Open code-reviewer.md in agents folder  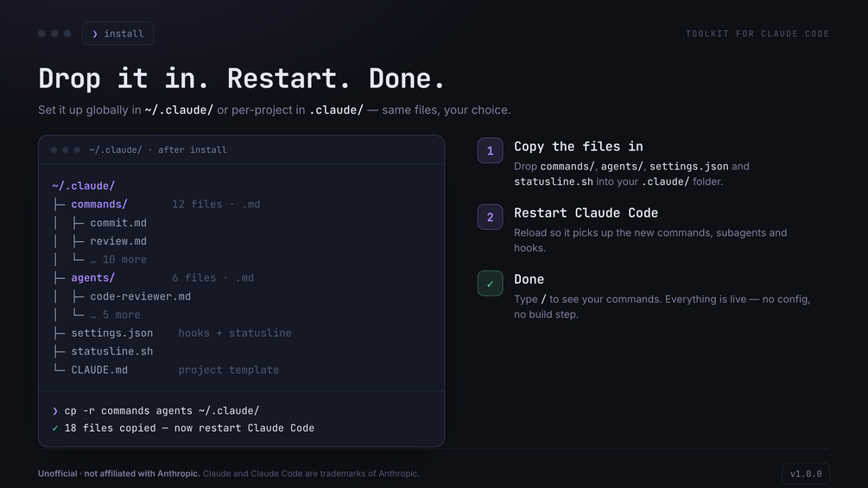(x=141, y=296)
